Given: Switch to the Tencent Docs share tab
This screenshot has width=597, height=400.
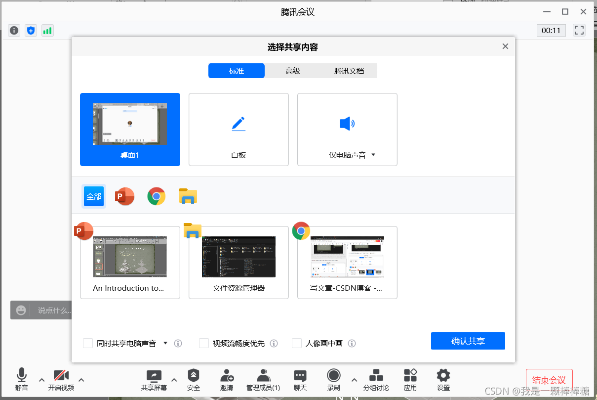Looking at the screenshot, I should tap(349, 71).
